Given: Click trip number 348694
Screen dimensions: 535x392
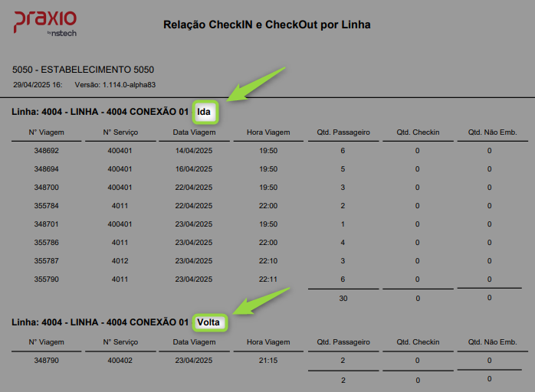Looking at the screenshot, I should pos(47,169).
